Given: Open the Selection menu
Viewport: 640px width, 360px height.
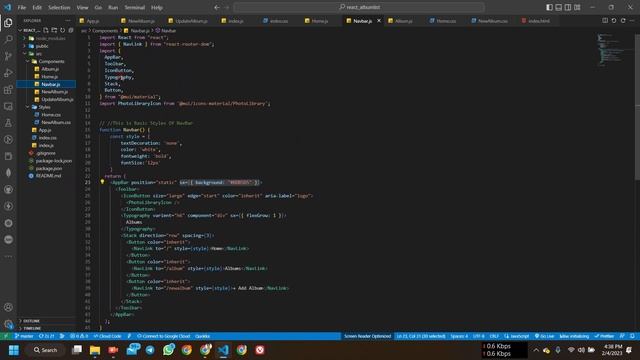Looking at the screenshot, I should point(59,7).
